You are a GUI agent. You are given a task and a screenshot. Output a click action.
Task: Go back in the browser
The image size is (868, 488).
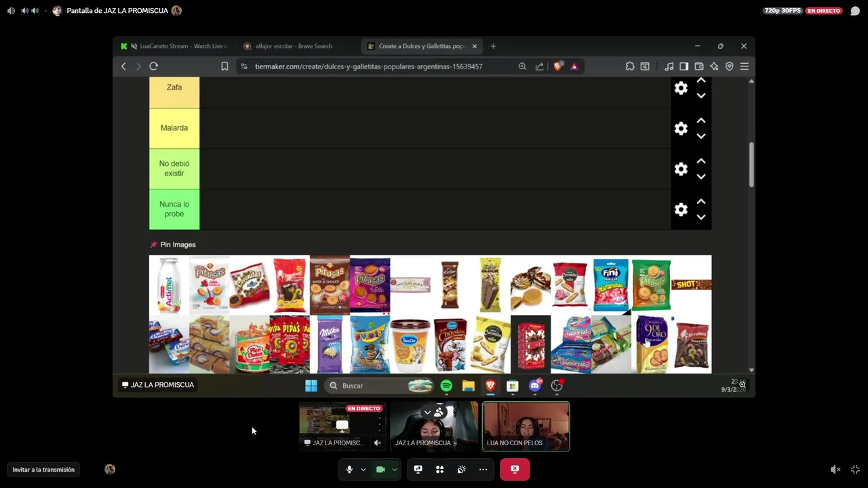(x=123, y=66)
